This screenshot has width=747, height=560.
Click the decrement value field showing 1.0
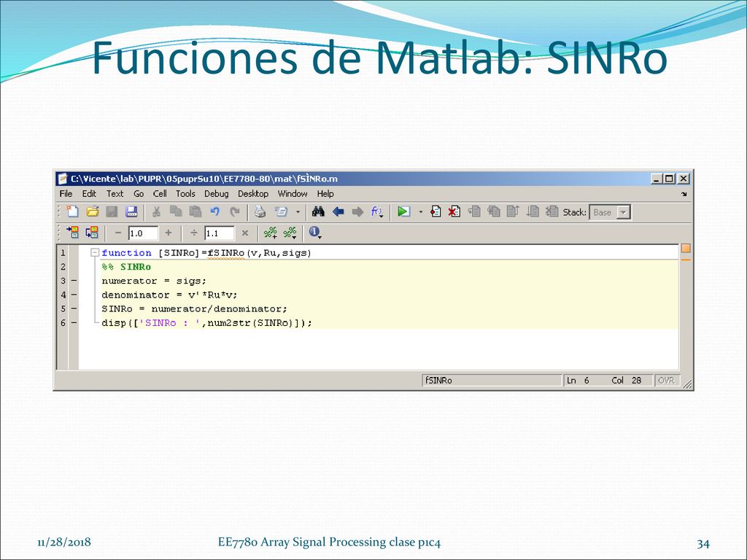[144, 233]
